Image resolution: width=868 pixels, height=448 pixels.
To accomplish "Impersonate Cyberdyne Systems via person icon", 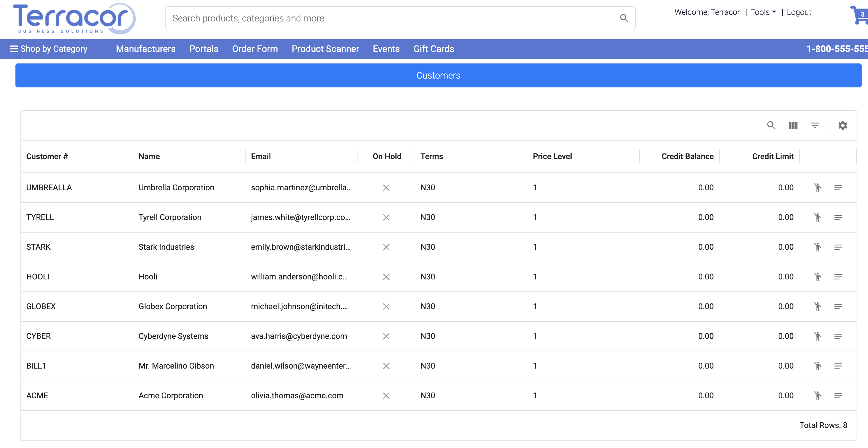I will [x=817, y=336].
